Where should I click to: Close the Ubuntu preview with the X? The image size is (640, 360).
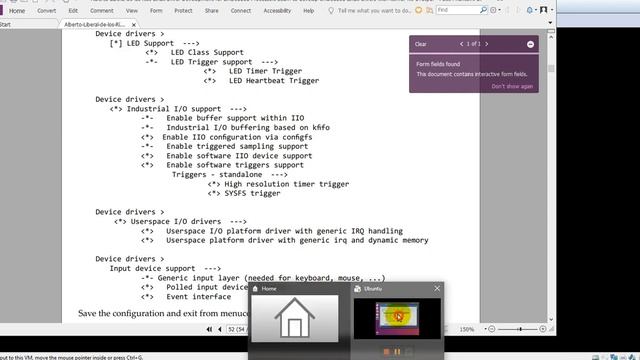(x=437, y=289)
